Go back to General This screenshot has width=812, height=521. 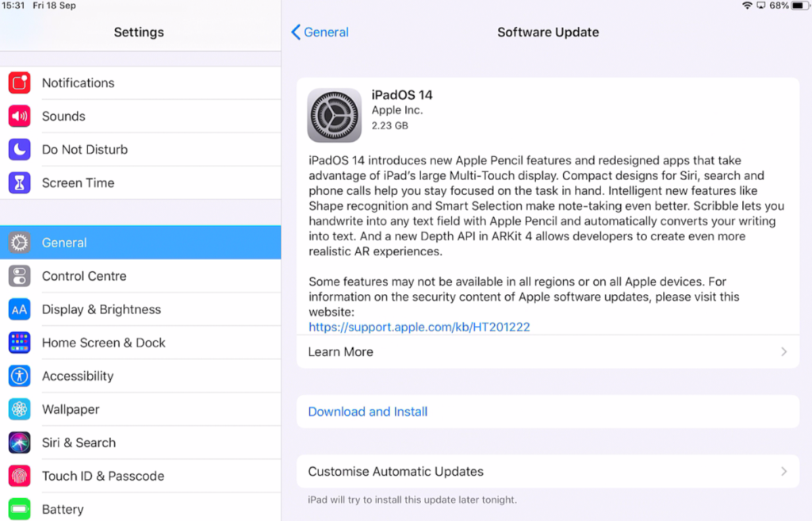coord(320,32)
